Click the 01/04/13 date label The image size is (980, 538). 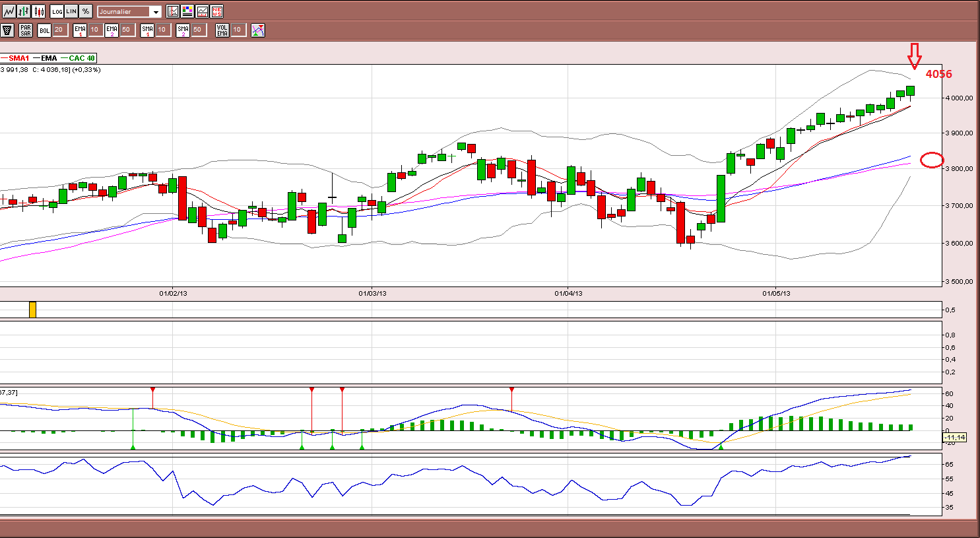(x=568, y=293)
